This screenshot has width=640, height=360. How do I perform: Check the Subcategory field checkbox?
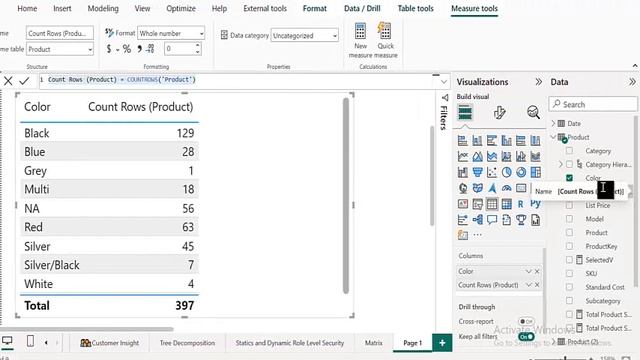coord(569,300)
